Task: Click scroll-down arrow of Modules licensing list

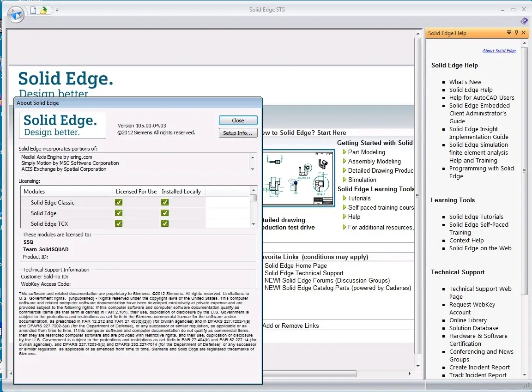Action: click(x=253, y=224)
